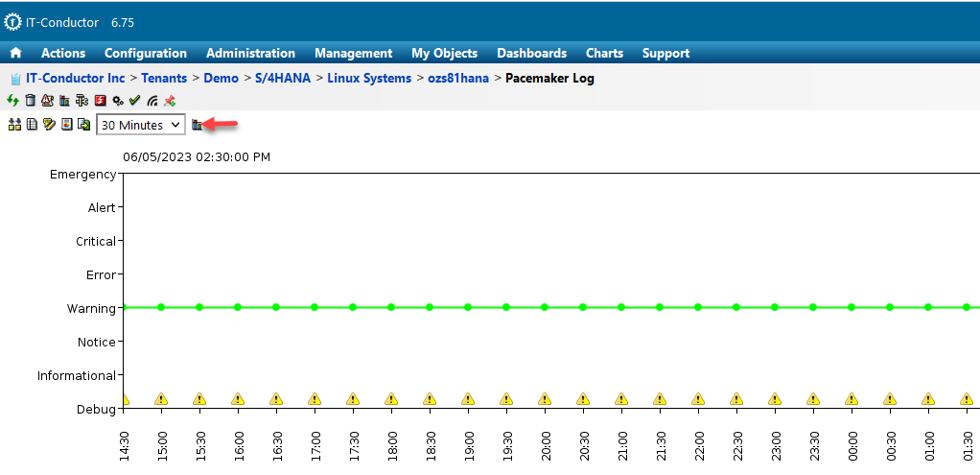Click the trash can delete icon
The image size is (980, 475).
(30, 101)
